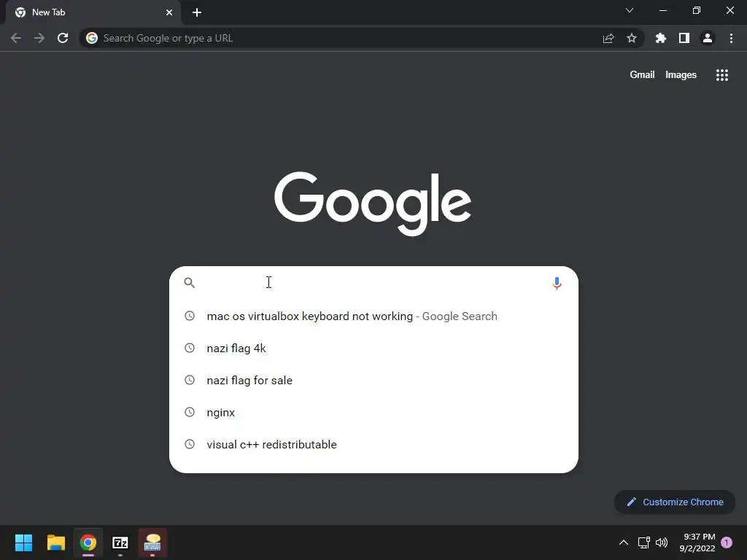Close the New Tab tab
This screenshot has width=747, height=560.
(x=169, y=12)
